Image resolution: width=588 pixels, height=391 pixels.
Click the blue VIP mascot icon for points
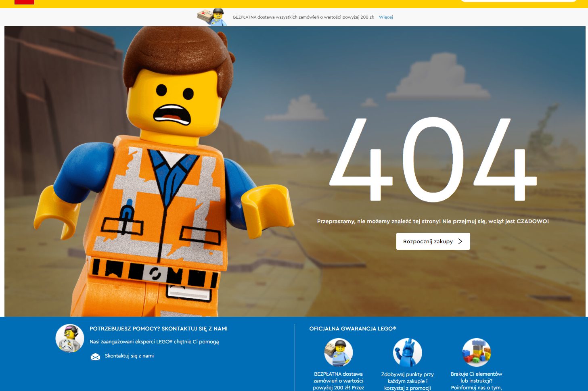coord(408,353)
